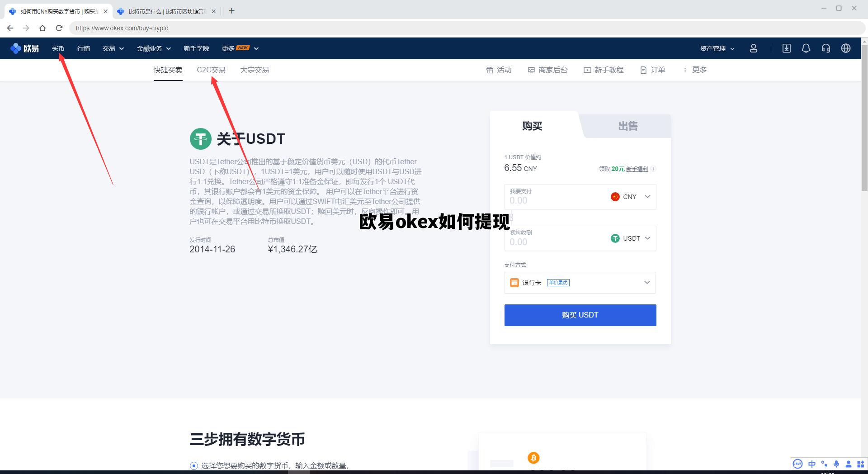Switch to the 出售 tab
Image resolution: width=868 pixels, height=474 pixels.
coord(628,126)
